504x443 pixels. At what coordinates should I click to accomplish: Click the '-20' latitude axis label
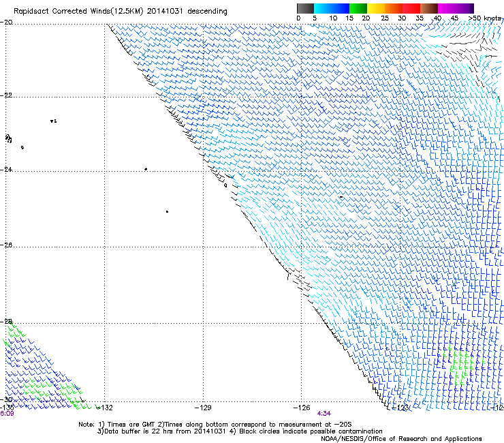(x=7, y=22)
